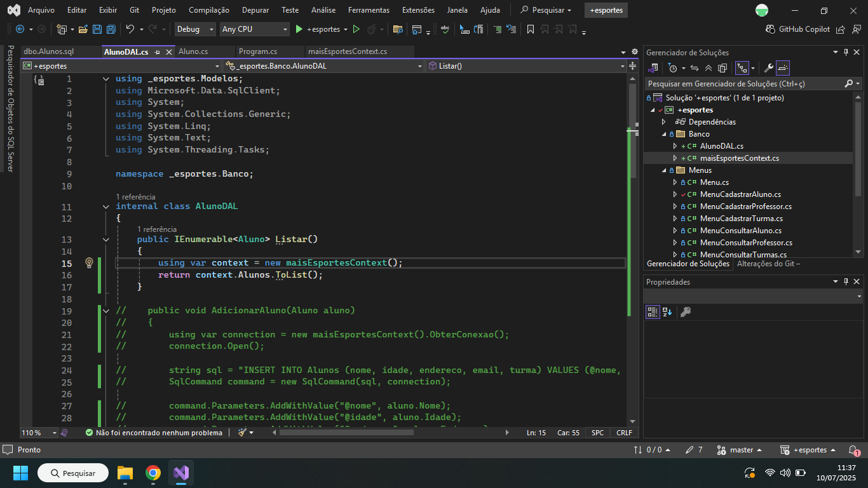Click the Categorized view icon in Properties

(653, 311)
